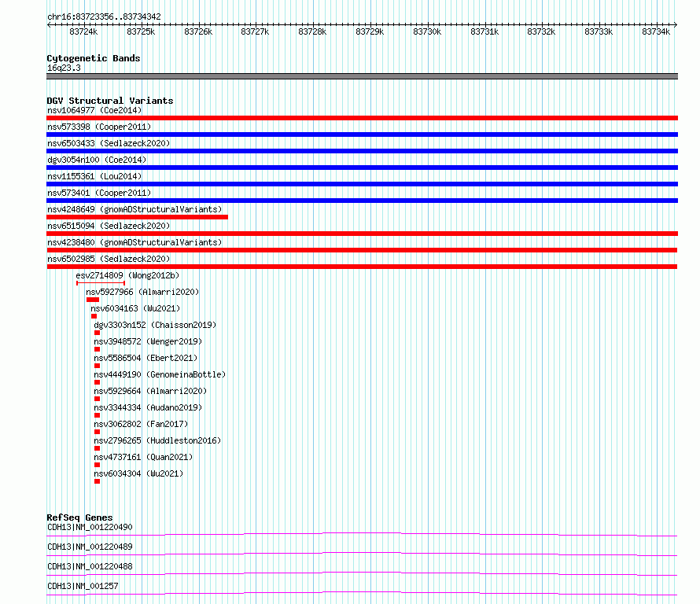Image resolution: width=700 pixels, height=604 pixels.
Task: Click the 16q23.3 band label
Action: pos(64,68)
